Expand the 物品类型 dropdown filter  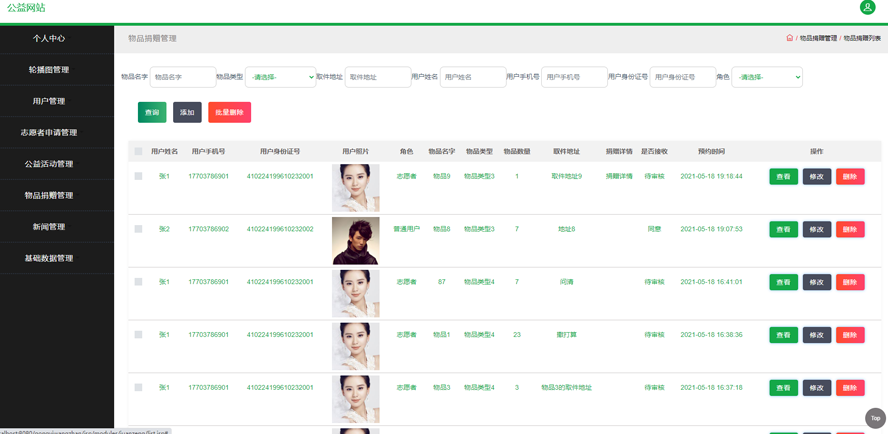[x=280, y=77]
